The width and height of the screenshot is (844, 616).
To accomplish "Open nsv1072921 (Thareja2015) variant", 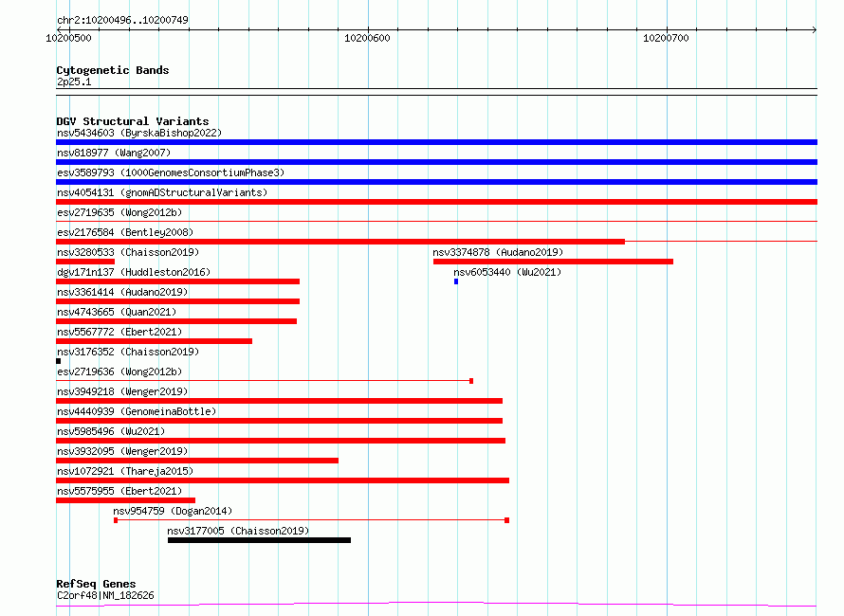I will [x=125, y=471].
